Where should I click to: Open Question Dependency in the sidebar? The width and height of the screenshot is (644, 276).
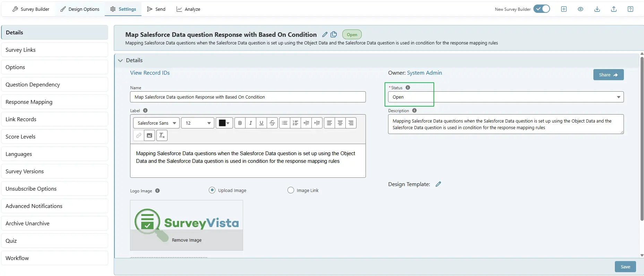55,84
